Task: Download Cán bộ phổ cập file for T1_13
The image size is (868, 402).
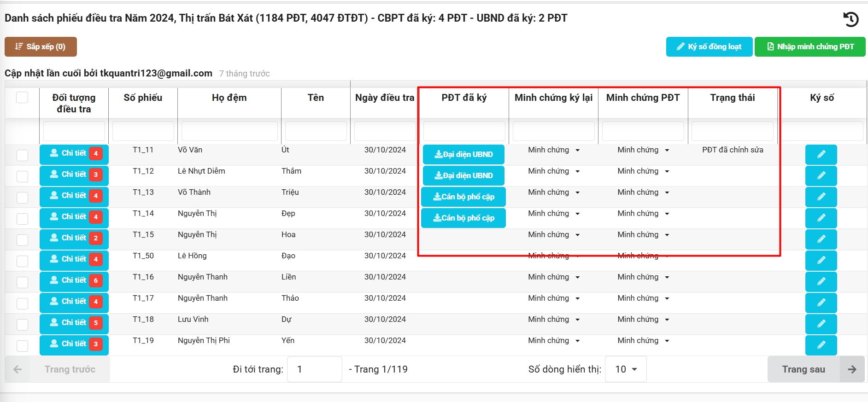Action: click(x=463, y=197)
